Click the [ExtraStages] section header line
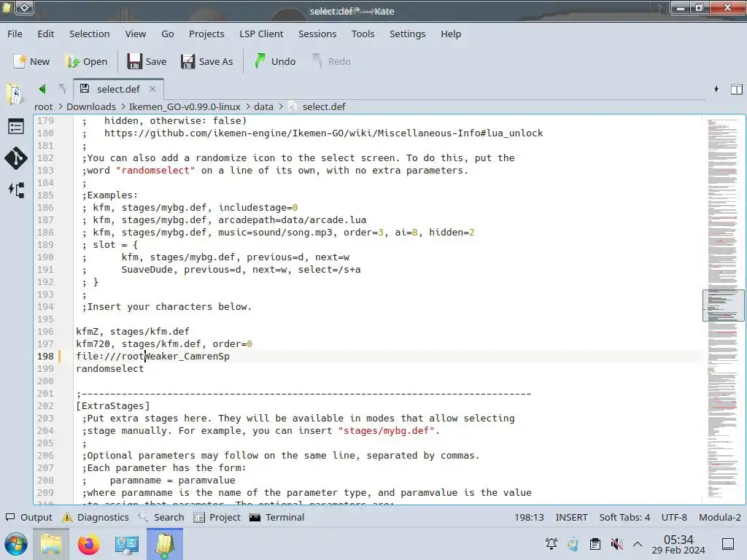The width and height of the screenshot is (747, 560). [x=113, y=405]
